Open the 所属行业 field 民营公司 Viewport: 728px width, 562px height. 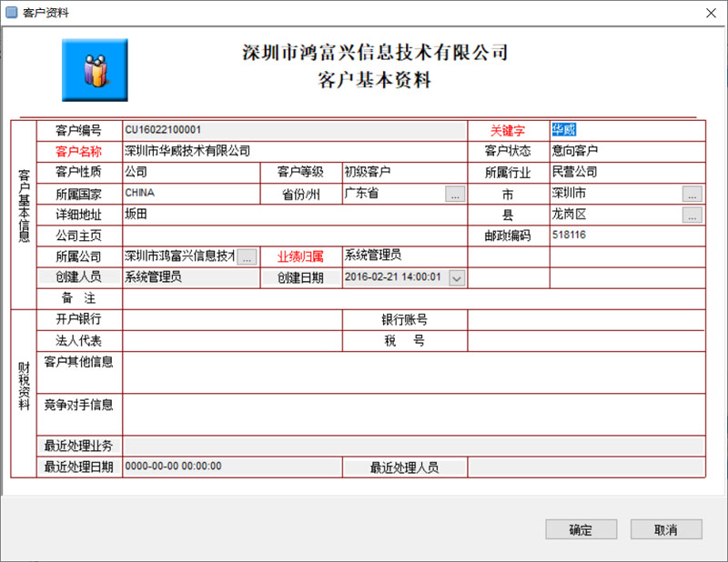pos(628,172)
